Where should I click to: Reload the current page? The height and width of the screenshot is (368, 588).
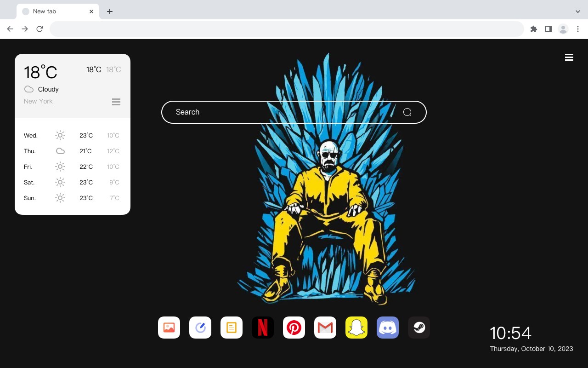[40, 29]
